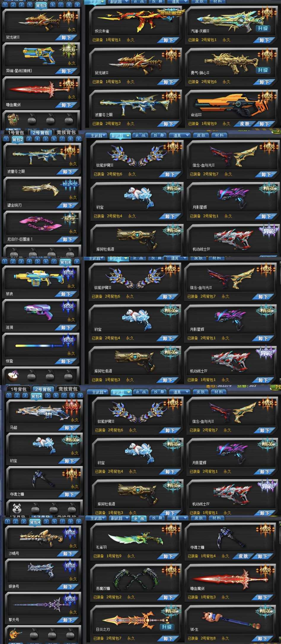Click the coconut drink item icon
Screen dimensions: 281x644
click(x=13, y=376)
